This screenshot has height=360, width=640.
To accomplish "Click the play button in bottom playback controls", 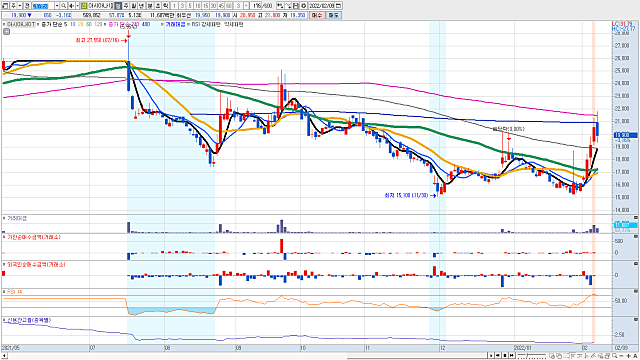I will tap(491, 356).
